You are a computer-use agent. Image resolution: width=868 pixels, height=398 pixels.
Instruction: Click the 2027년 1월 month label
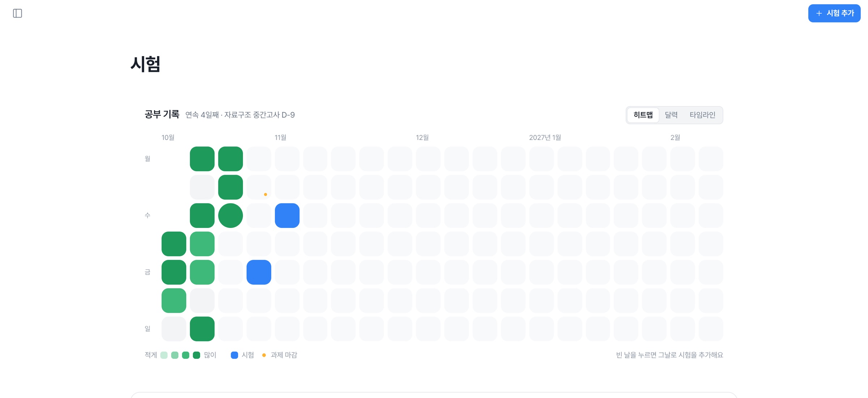tap(545, 137)
